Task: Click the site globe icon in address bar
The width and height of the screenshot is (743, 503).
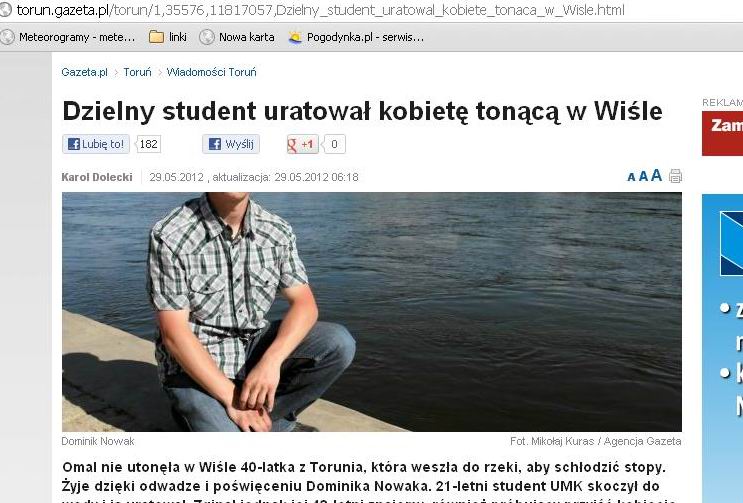Action: pyautogui.click(x=5, y=10)
